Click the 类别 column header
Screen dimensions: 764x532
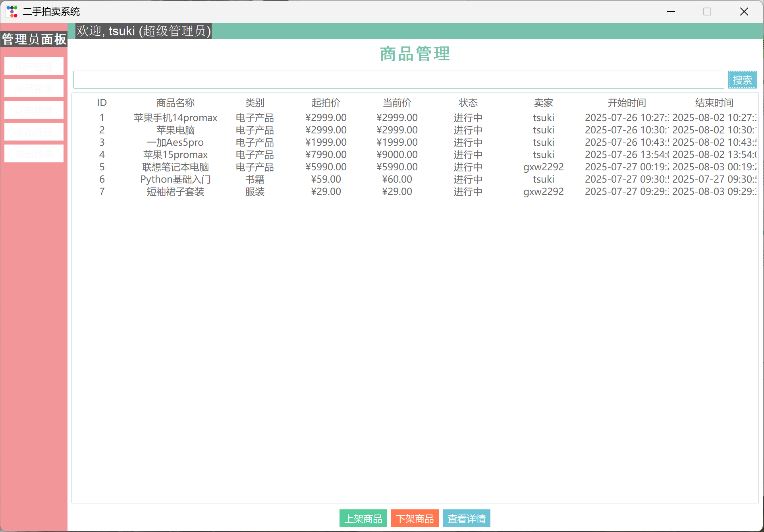255,103
